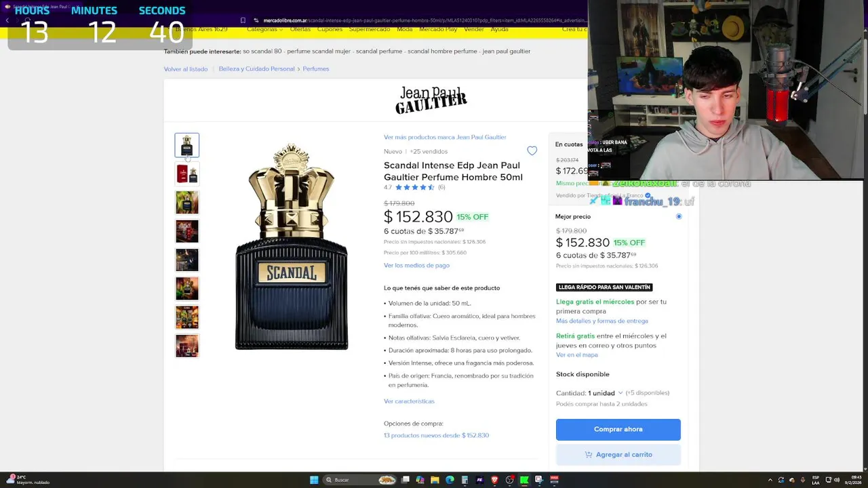Viewport: 868px width, 488px height.
Task: Open the Cupones menu item
Action: click(330, 30)
